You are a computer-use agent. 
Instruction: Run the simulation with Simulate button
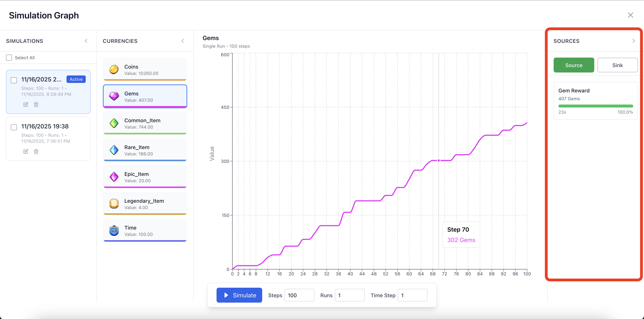(239, 295)
